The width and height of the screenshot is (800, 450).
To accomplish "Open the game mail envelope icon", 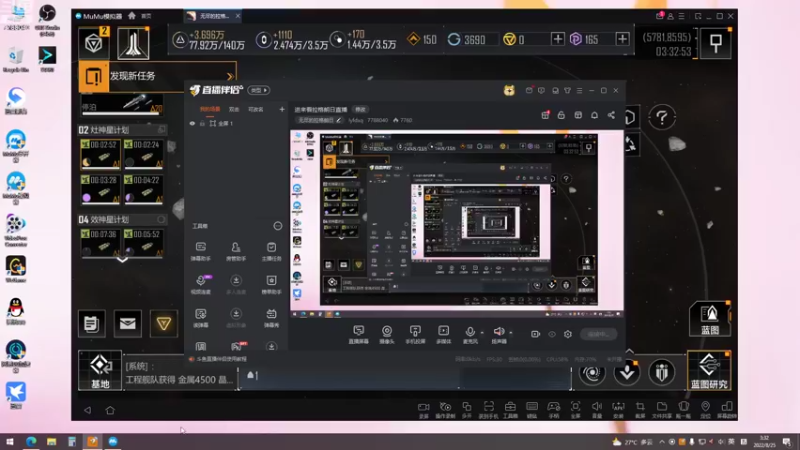I will tap(128, 323).
